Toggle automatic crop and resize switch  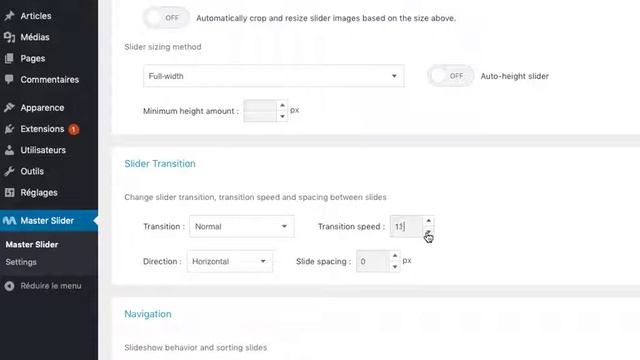(x=166, y=18)
